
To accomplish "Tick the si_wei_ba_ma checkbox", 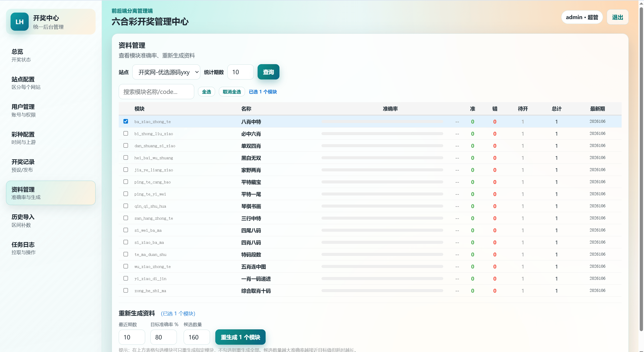I will coord(126,230).
